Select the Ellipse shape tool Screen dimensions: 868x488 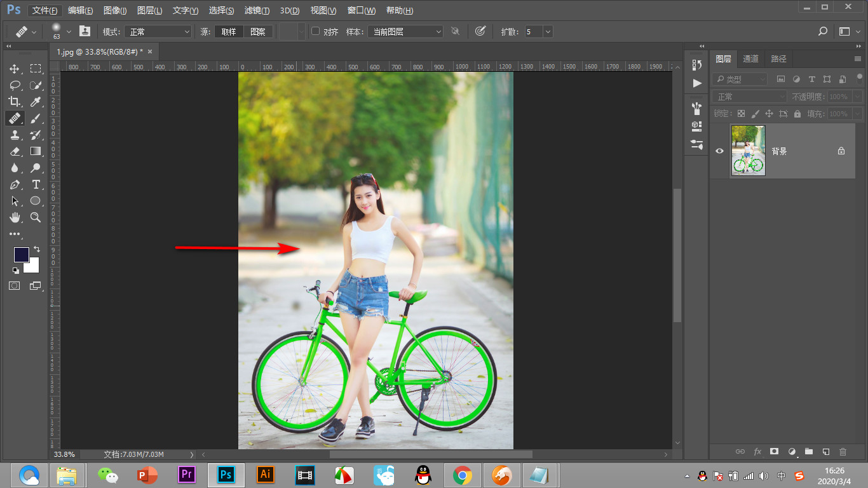pos(36,201)
